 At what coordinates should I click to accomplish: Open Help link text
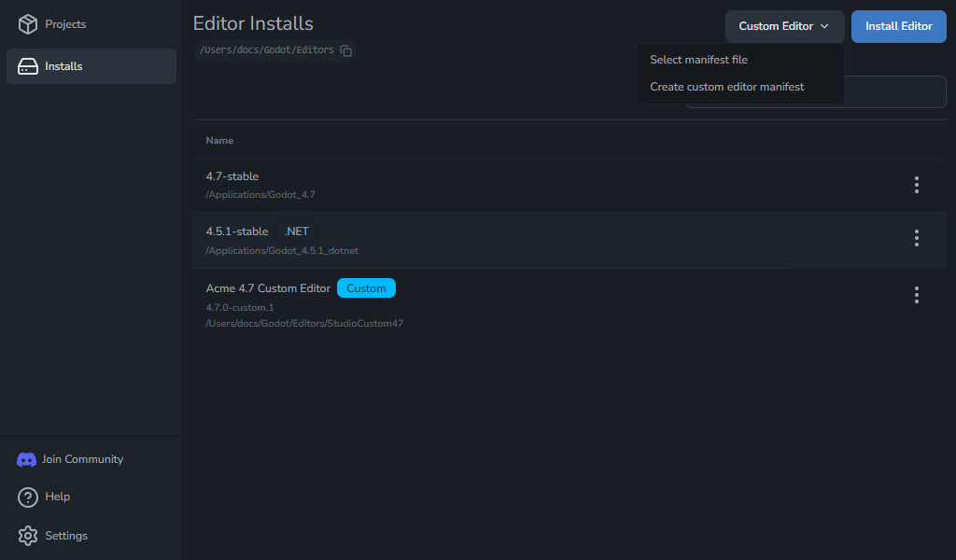pyautogui.click(x=57, y=497)
